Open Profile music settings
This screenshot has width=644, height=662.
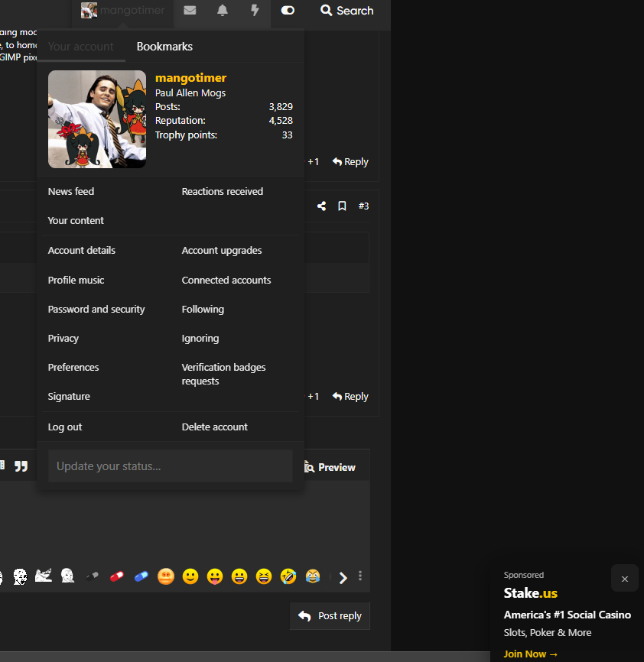[x=76, y=280]
